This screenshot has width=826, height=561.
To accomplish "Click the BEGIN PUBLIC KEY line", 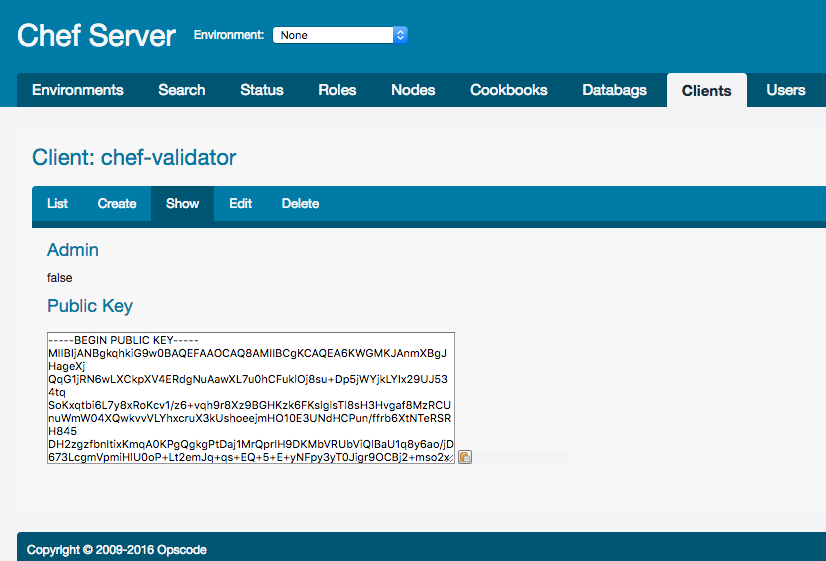I will (x=123, y=340).
